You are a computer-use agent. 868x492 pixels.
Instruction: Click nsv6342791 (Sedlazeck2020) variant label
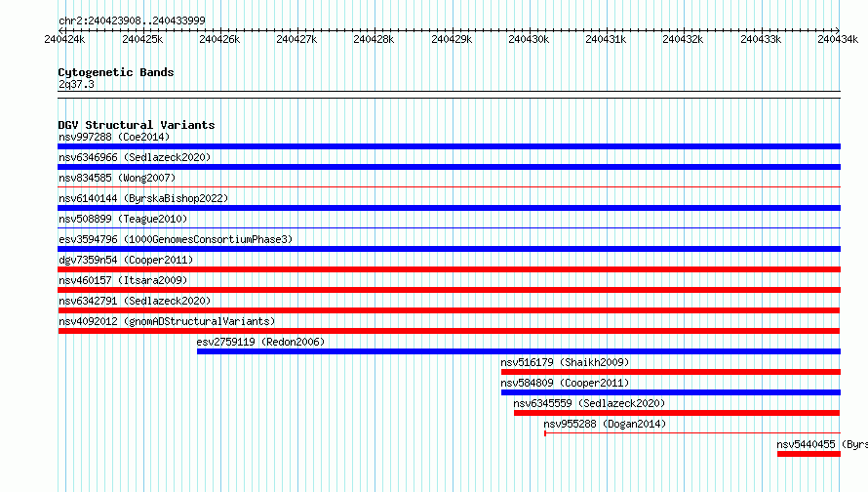click(135, 301)
